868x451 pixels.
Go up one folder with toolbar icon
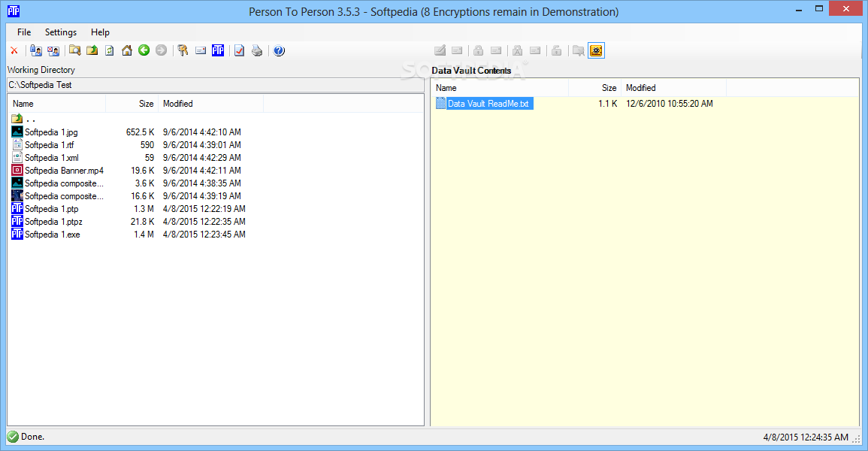(x=92, y=51)
